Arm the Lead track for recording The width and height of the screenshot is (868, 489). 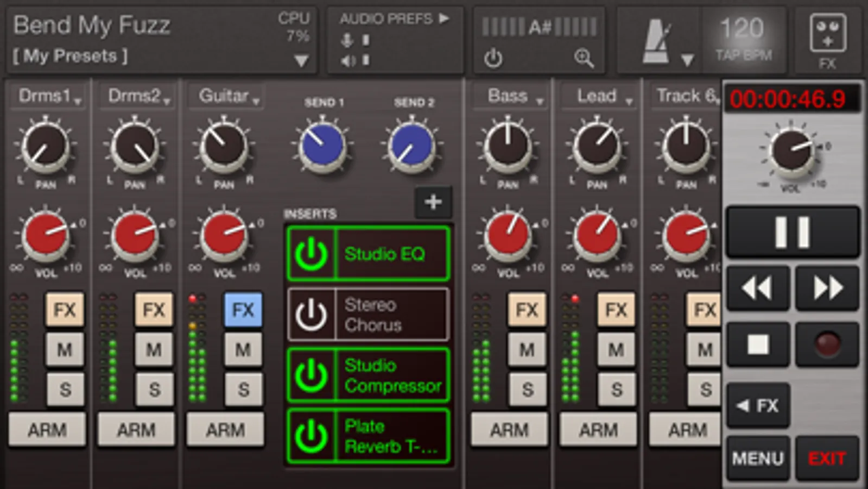pyautogui.click(x=598, y=430)
